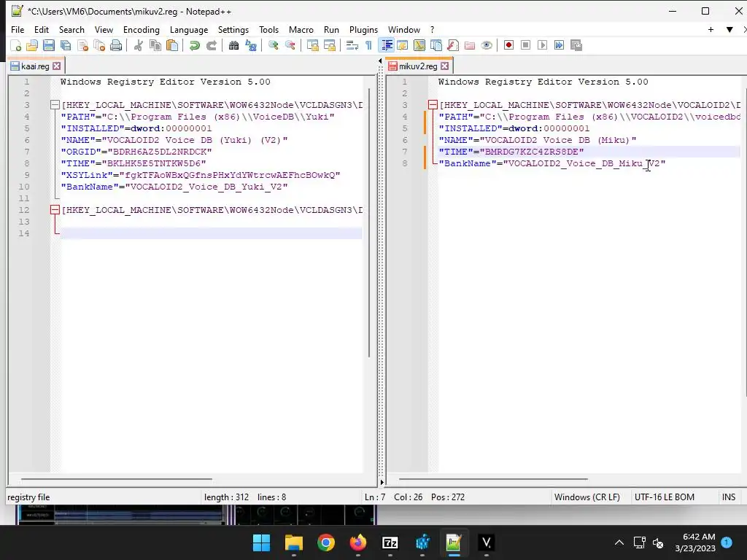Click the Open file toolbar icon
The image size is (747, 560).
tap(32, 45)
